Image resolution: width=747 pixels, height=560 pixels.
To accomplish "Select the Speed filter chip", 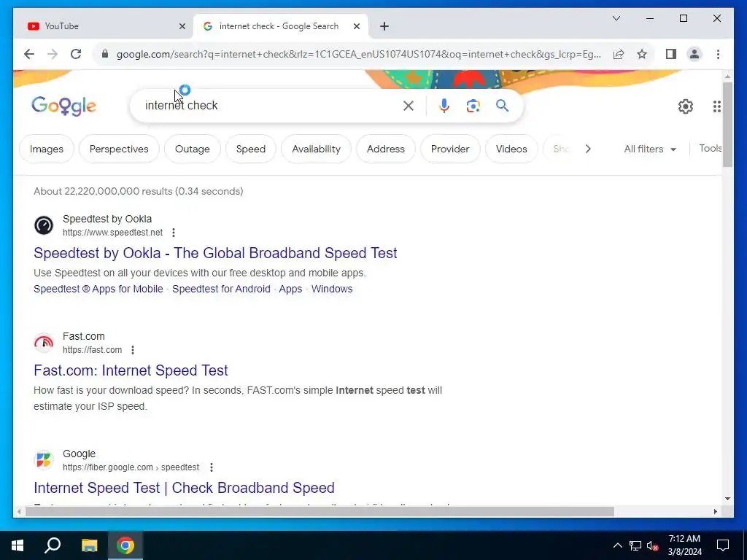I will 251,149.
